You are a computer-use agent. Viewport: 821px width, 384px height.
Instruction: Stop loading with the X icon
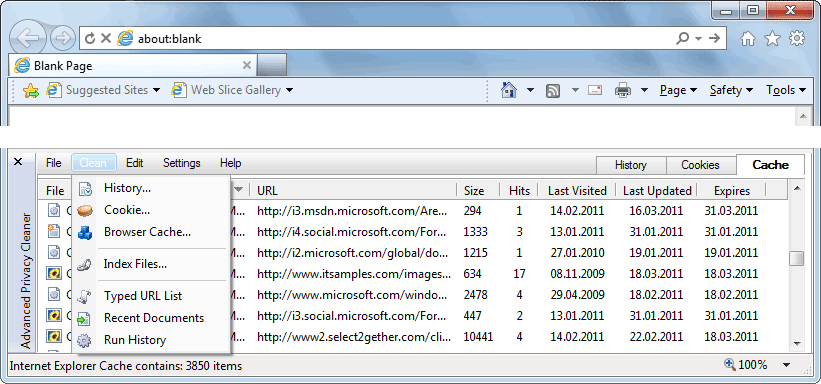(106, 38)
